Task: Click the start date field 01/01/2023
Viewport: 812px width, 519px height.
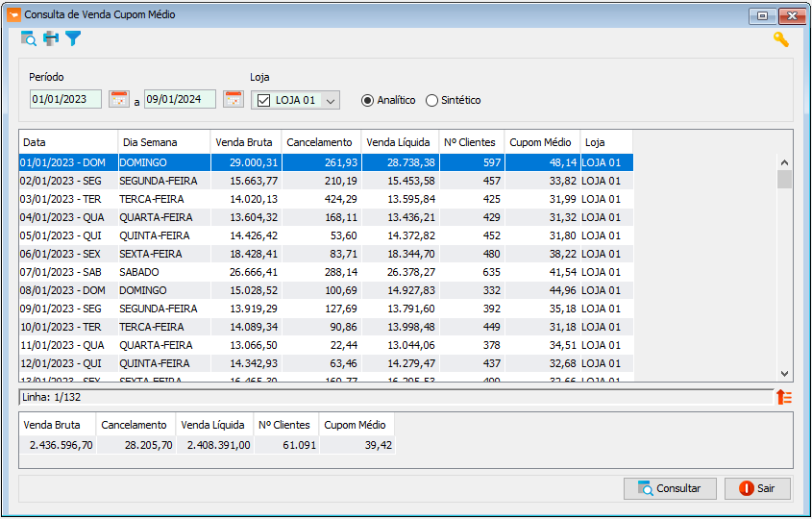Action: click(x=65, y=99)
